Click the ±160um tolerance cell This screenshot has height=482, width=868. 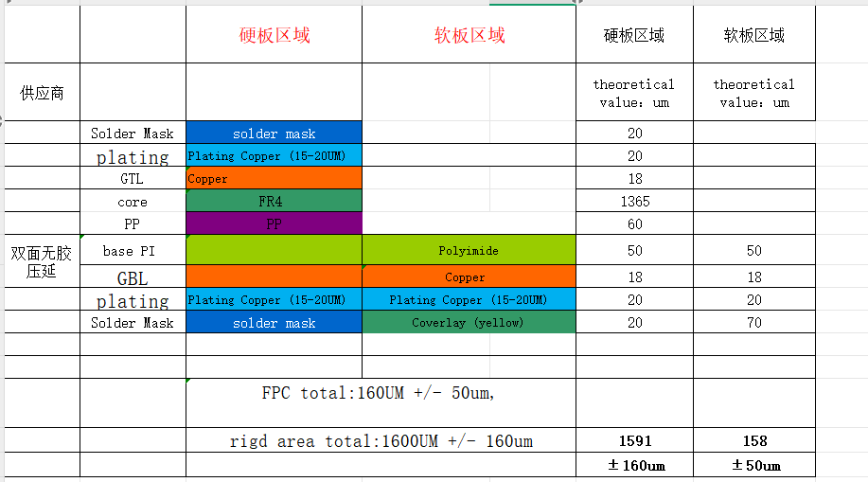(x=634, y=465)
